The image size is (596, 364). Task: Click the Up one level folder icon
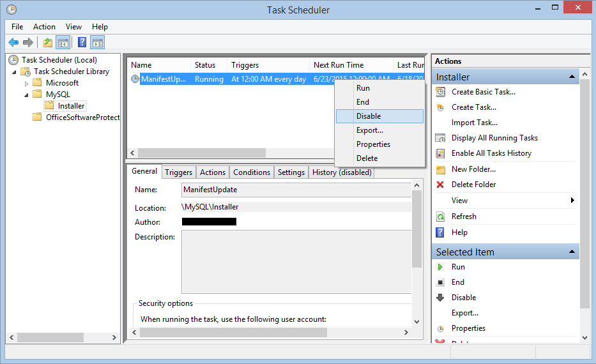(x=47, y=42)
